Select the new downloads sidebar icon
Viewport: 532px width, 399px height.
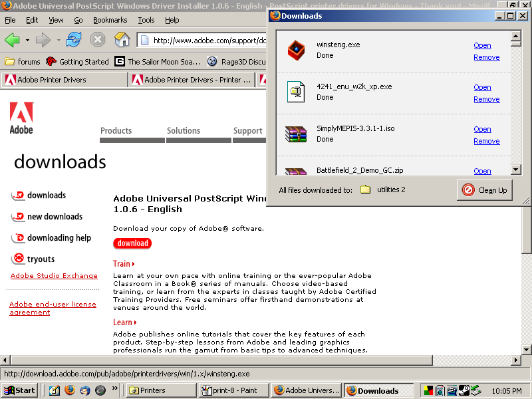18,217
